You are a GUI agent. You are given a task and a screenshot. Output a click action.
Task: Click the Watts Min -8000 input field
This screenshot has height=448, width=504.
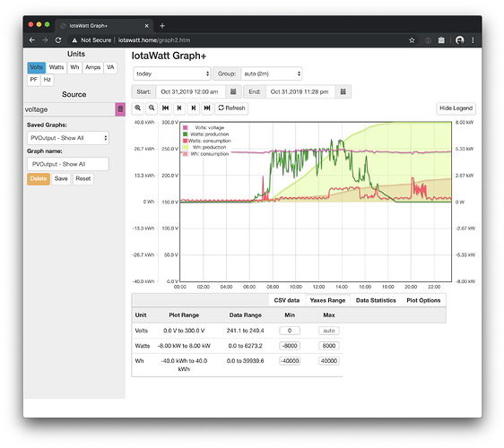pyautogui.click(x=290, y=346)
